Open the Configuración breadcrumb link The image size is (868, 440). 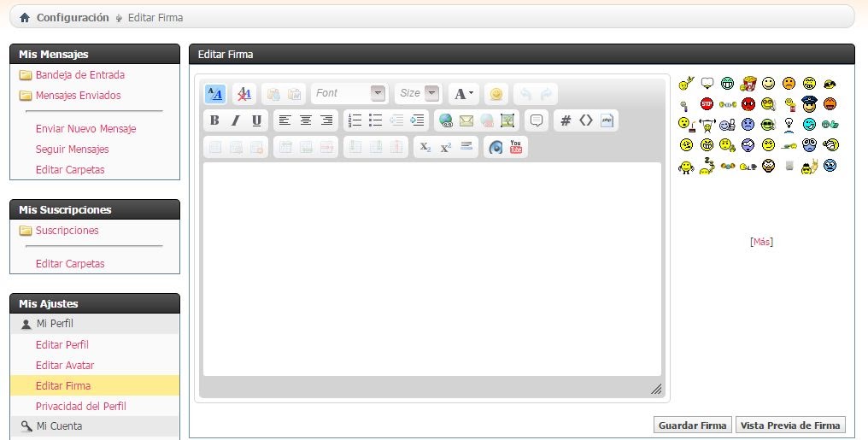point(73,18)
